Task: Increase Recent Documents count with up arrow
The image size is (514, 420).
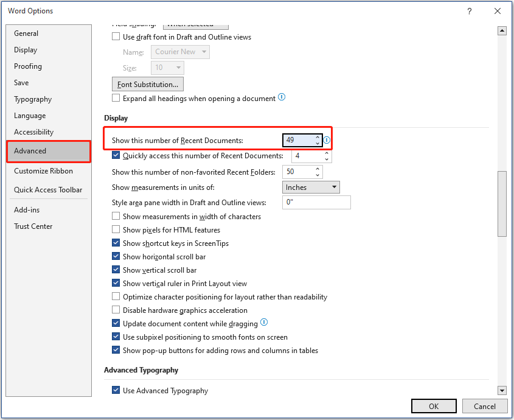Action: 318,137
